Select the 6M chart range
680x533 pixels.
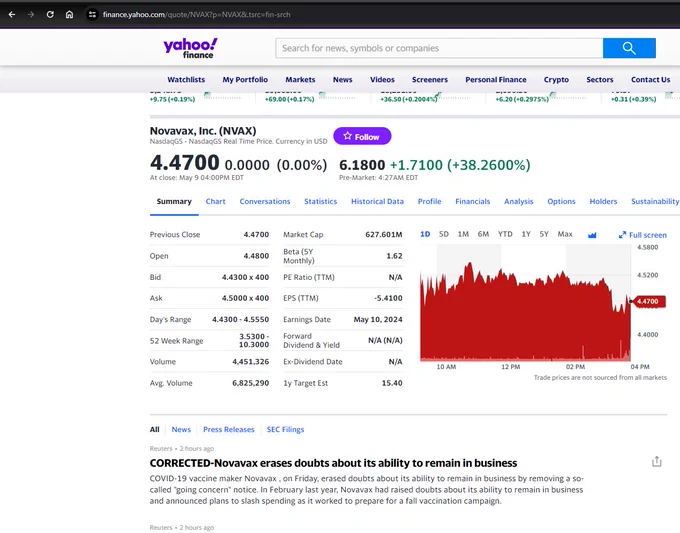(483, 234)
